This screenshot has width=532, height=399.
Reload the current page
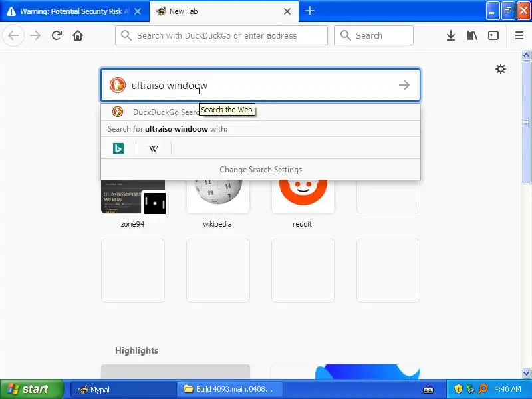point(57,35)
